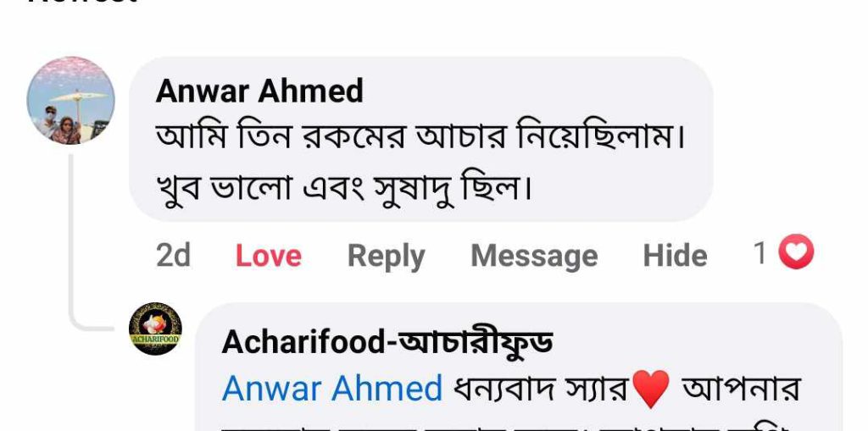The height and width of the screenshot is (431, 868).
Task: Select Anwar Ahmed's grey comment bubble
Action: [420, 139]
